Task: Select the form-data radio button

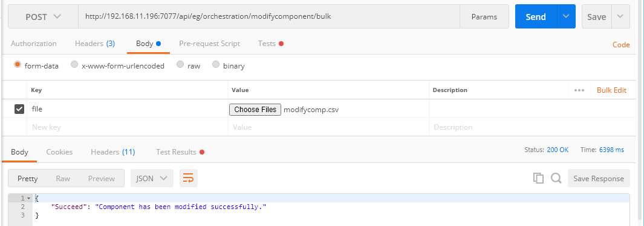Action: coord(18,65)
